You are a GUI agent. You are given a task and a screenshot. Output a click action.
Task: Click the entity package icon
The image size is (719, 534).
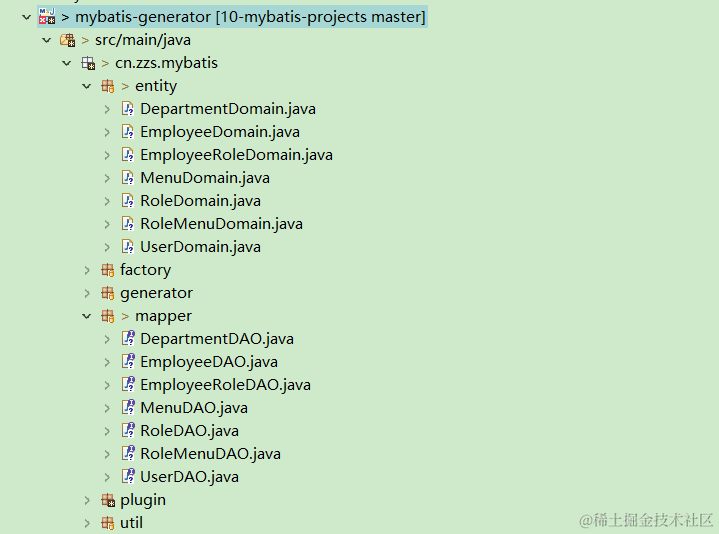pyautogui.click(x=108, y=86)
